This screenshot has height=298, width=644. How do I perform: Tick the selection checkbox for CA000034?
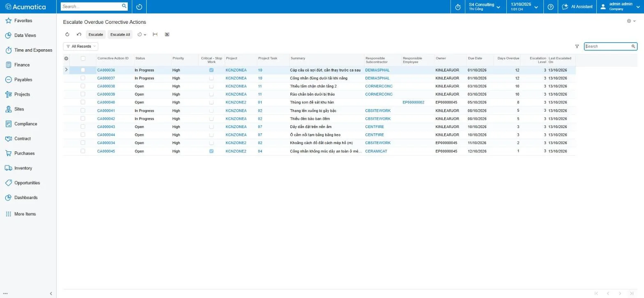[83, 143]
